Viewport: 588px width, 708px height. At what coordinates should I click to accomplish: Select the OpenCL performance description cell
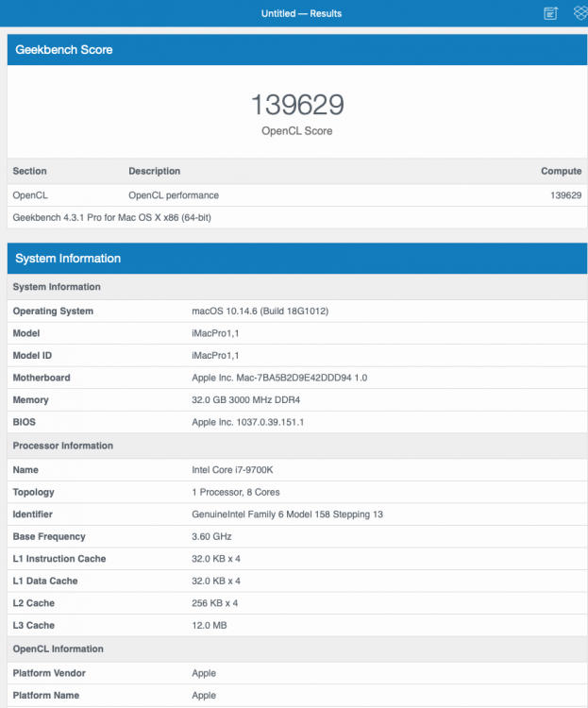174,195
